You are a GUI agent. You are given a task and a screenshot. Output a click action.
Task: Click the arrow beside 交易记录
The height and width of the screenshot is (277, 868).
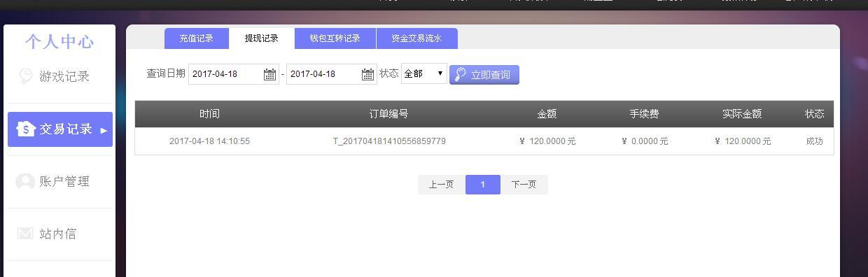(x=104, y=130)
